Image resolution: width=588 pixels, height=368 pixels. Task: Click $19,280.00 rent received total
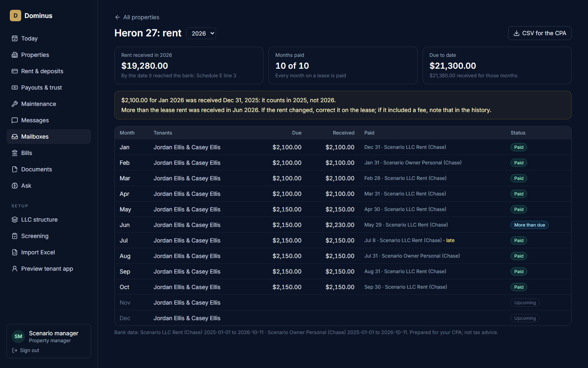145,66
